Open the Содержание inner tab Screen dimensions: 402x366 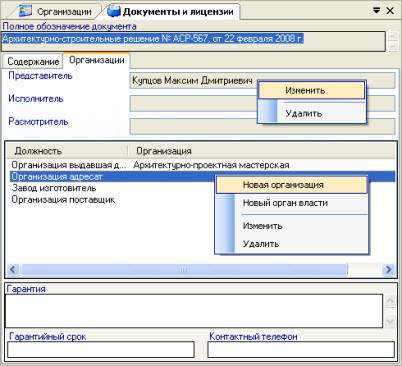pyautogui.click(x=33, y=61)
